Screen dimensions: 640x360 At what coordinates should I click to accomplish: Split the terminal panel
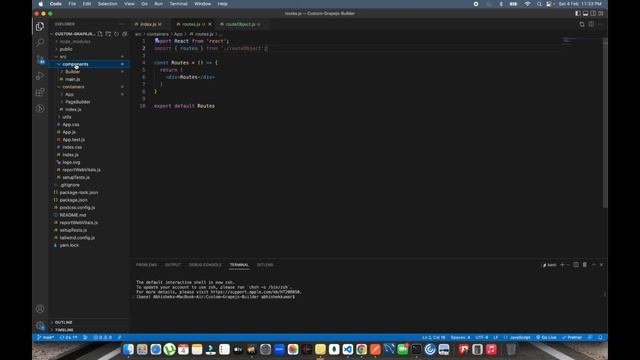coord(576,265)
